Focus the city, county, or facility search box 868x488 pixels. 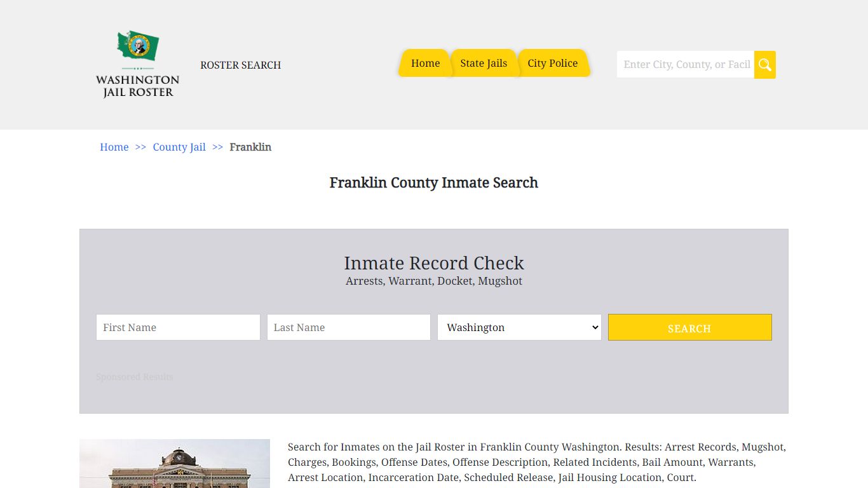[x=686, y=65]
